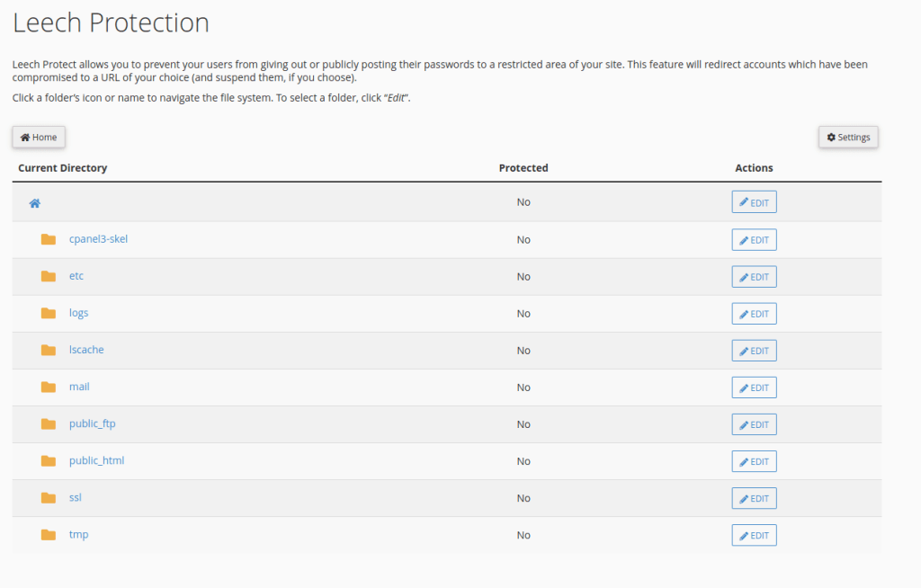Click the ssl folder icon
Screen dimensions: 921x588
[x=49, y=497]
